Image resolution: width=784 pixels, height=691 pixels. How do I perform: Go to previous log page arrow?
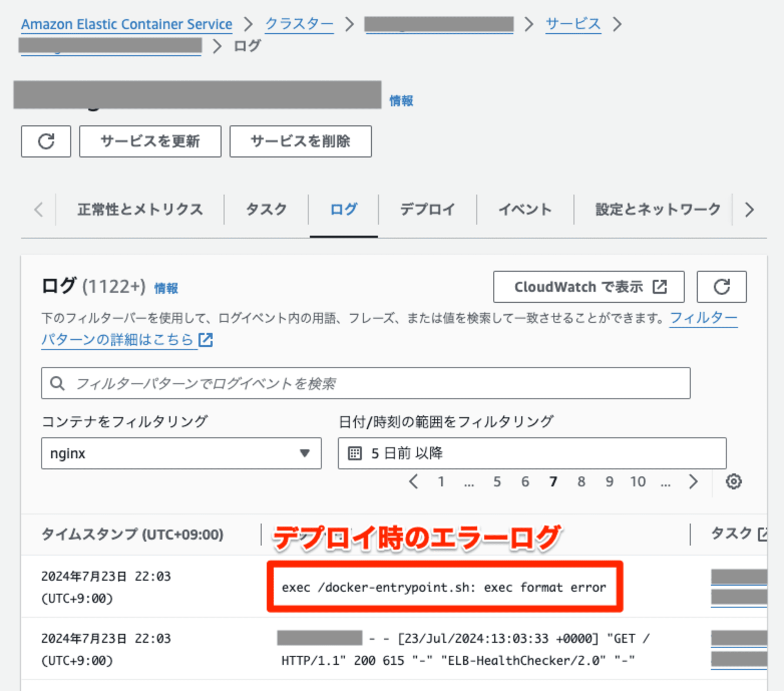click(414, 481)
